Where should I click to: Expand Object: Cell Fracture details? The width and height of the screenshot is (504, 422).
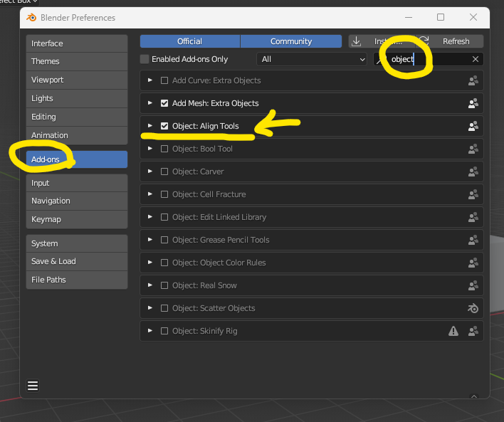(149, 194)
